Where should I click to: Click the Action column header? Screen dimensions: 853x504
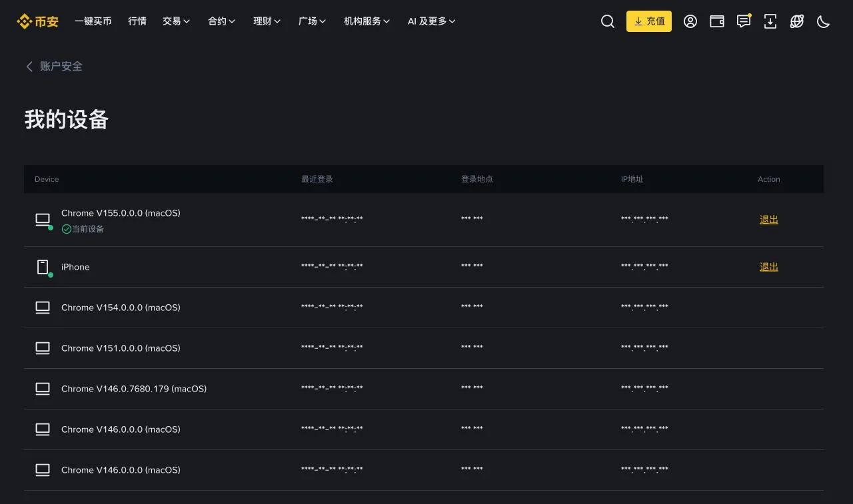(x=769, y=179)
